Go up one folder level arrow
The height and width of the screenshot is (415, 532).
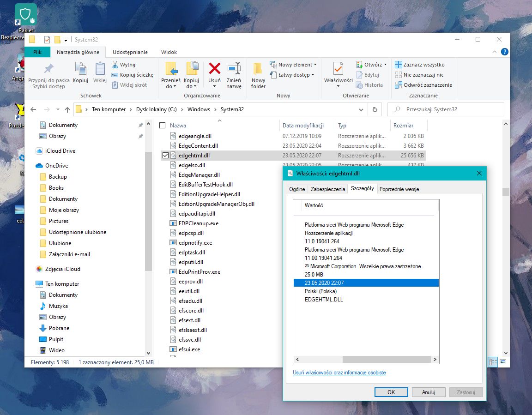(67, 109)
